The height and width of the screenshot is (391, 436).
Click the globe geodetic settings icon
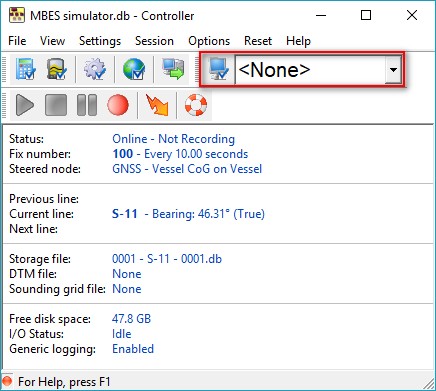click(134, 69)
